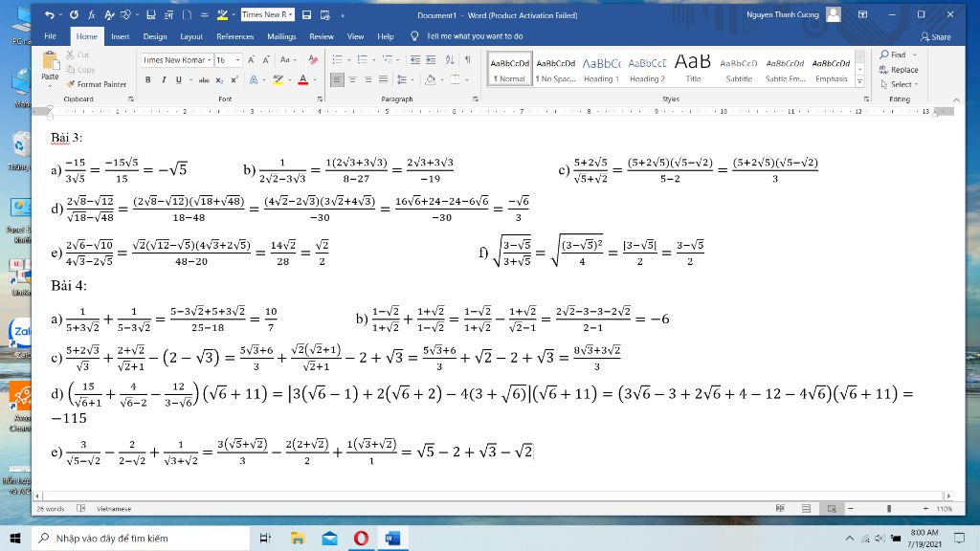Click the Undo arrow in the quick access toolbar

pos(50,14)
